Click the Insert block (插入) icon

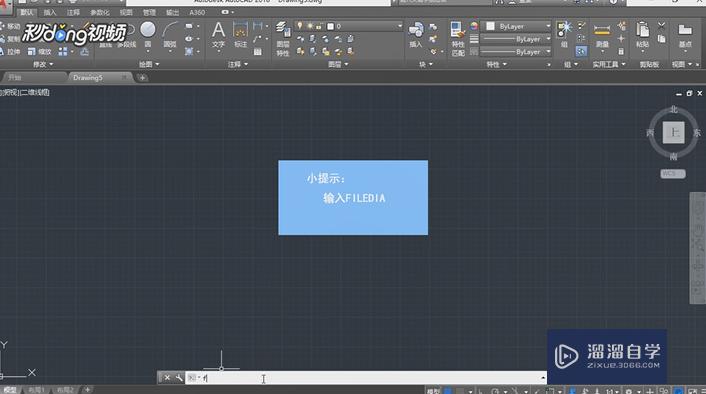(416, 31)
